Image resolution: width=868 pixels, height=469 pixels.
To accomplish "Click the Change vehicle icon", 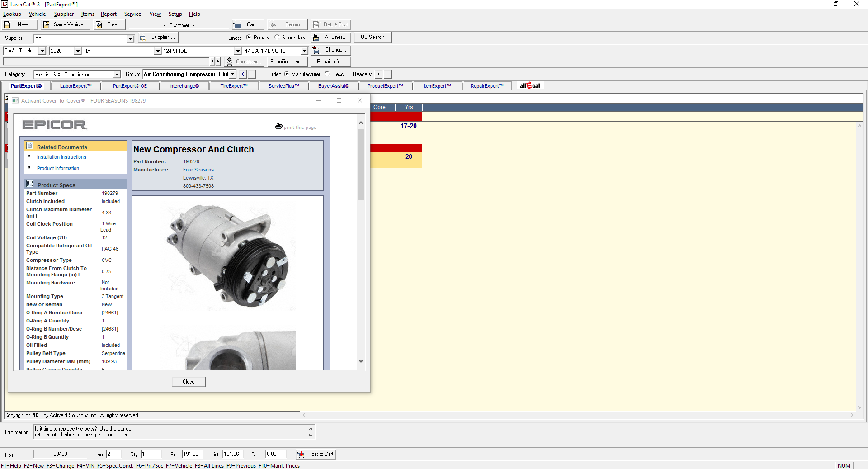I will [316, 50].
